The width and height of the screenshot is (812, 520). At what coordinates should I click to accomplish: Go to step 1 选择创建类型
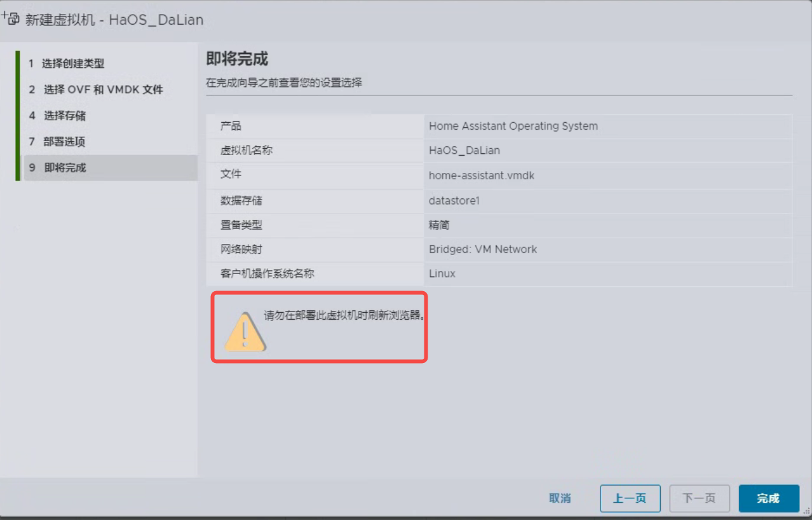click(67, 64)
